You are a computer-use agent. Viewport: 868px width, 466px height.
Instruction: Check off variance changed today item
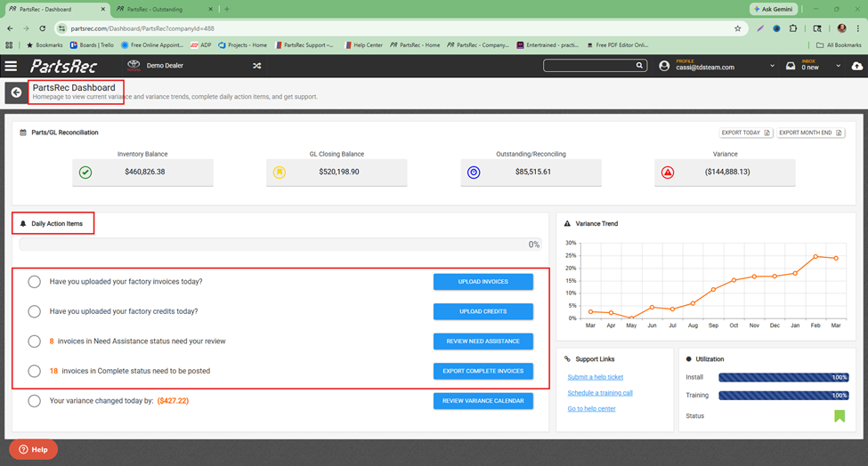35,401
